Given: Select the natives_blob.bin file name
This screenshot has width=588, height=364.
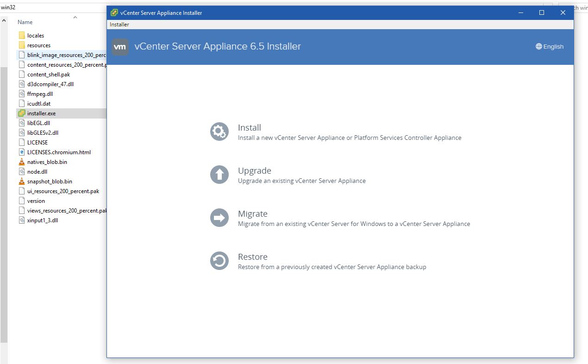Looking at the screenshot, I should pos(47,162).
